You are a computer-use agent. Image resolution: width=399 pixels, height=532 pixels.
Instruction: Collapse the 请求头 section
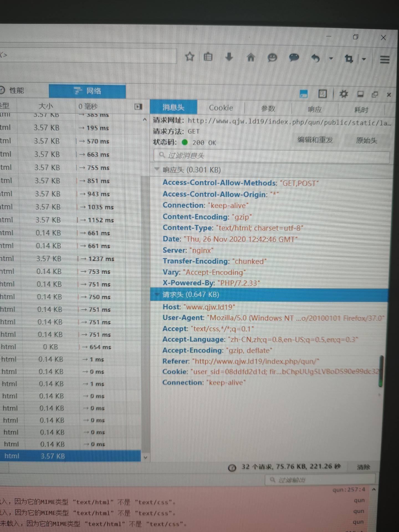(x=157, y=294)
